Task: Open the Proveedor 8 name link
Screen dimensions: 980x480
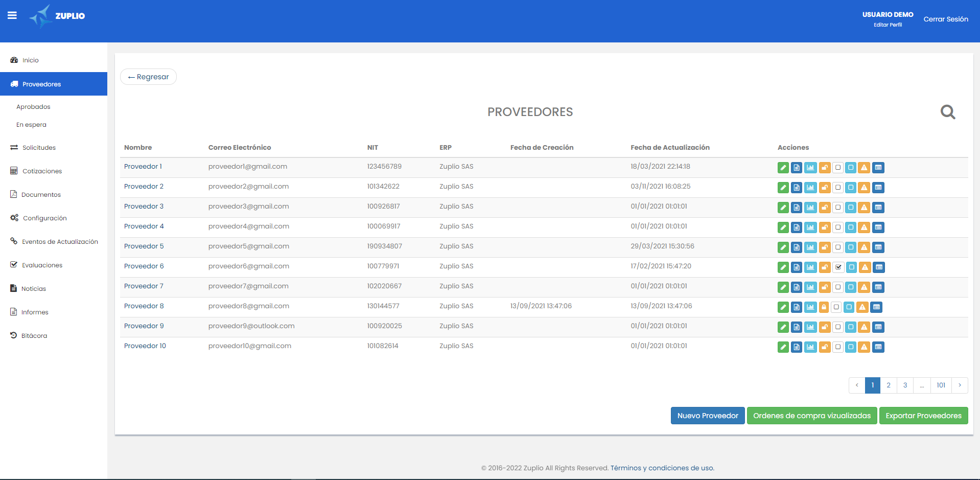Action: click(x=144, y=306)
